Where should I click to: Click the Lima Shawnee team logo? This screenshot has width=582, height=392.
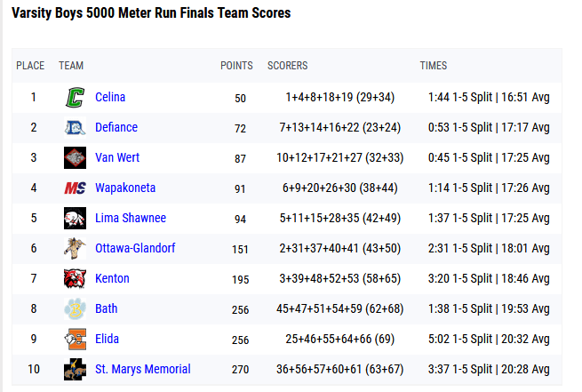click(x=75, y=219)
